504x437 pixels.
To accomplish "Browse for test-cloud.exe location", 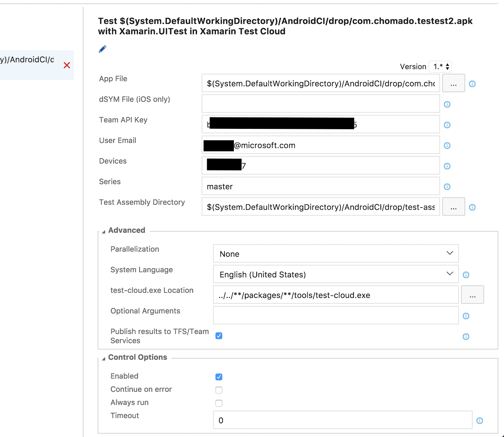I will click(x=472, y=295).
